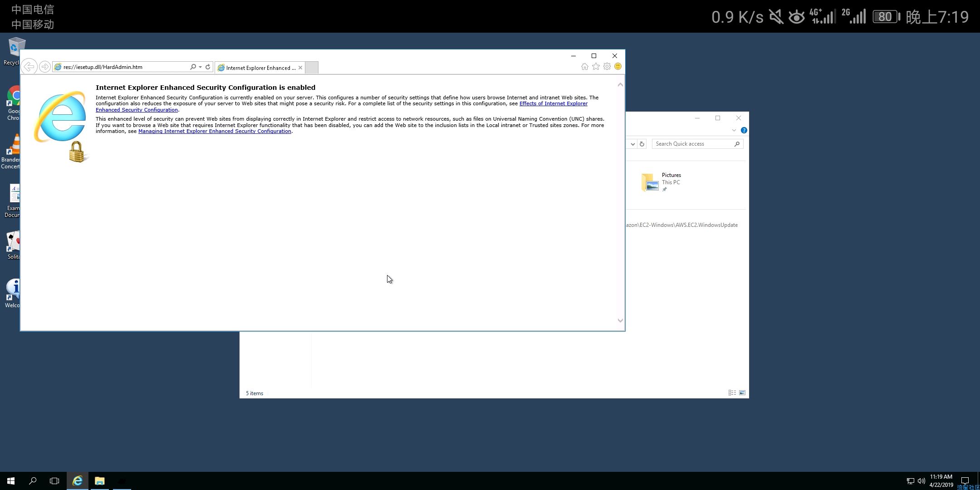Open the Windows Start menu
This screenshot has width=980, height=490.
(11, 481)
